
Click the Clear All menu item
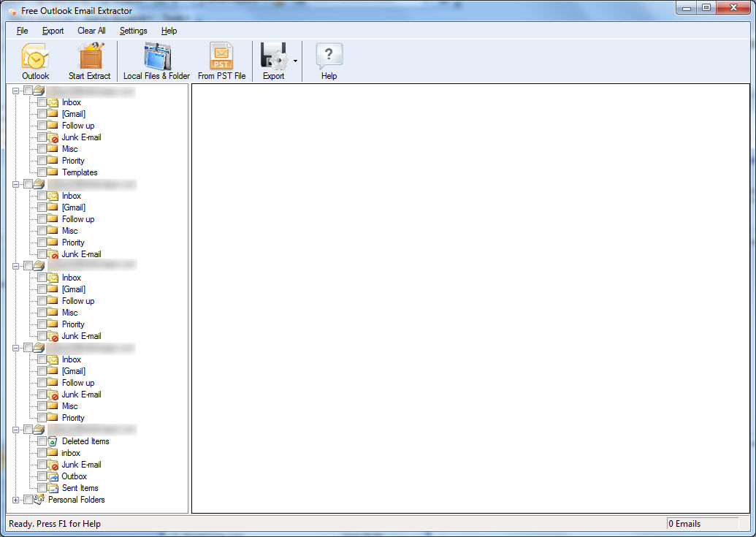click(91, 31)
